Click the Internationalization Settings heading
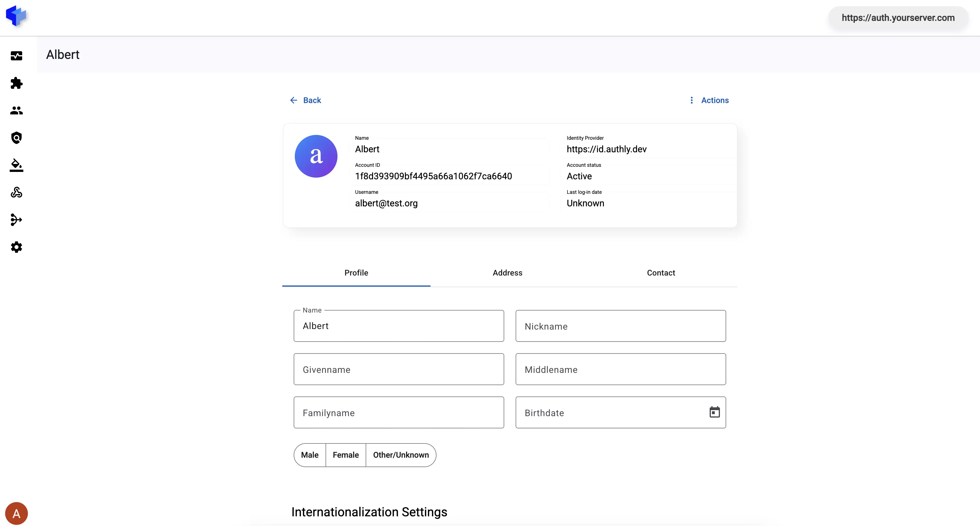 coord(369,512)
